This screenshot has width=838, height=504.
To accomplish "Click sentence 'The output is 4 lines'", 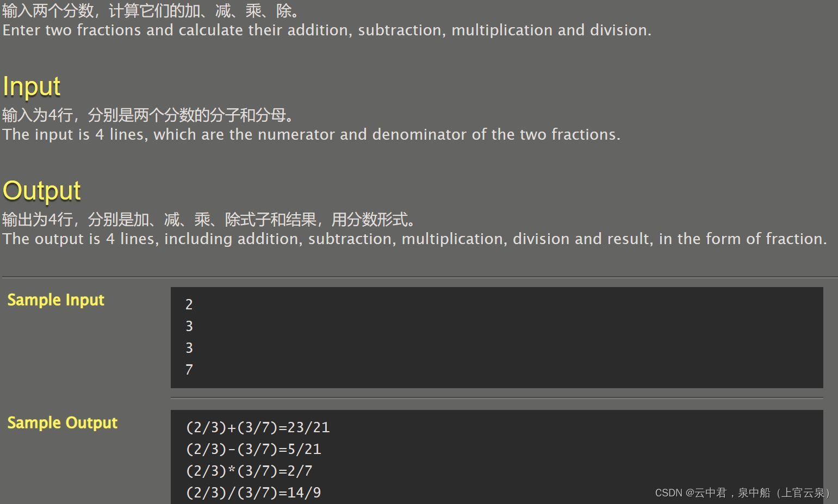I will [x=414, y=239].
